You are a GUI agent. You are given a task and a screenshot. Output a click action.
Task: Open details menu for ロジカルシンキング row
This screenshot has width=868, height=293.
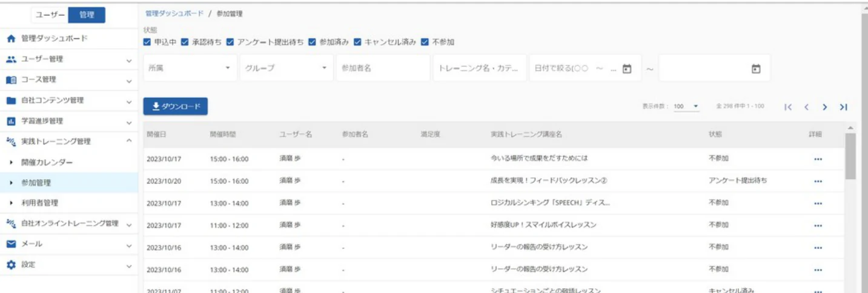click(x=818, y=203)
